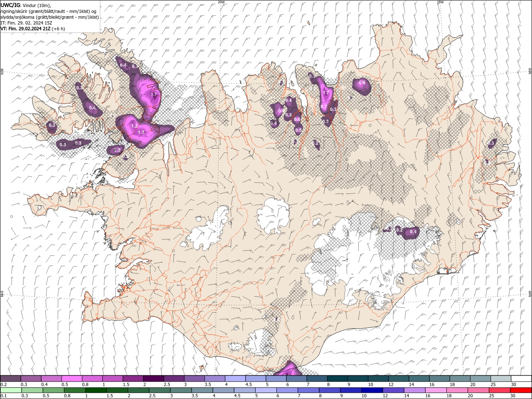Click the 0.7 snowfall value on the map
Viewport: 532px width, 399px height.
tap(323, 106)
